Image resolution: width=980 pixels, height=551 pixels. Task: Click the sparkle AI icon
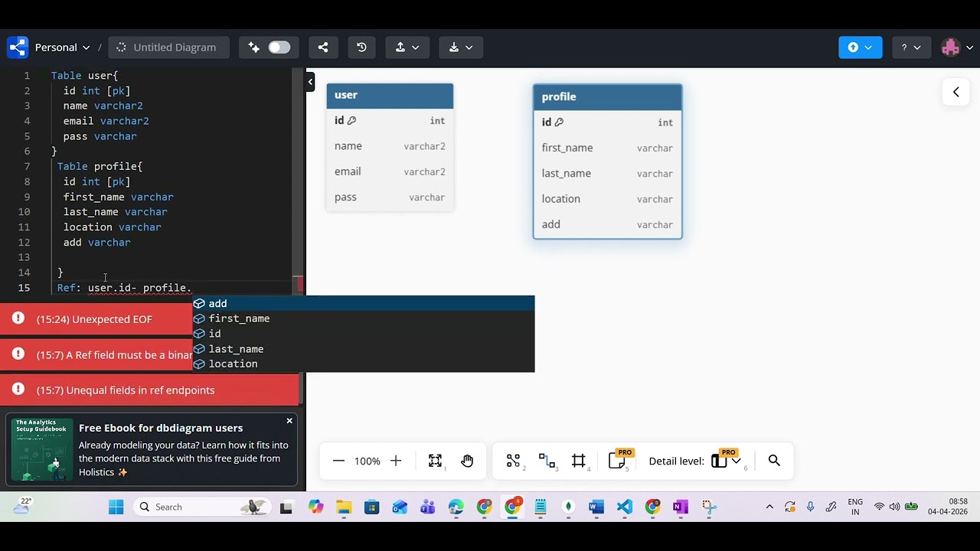(x=254, y=47)
